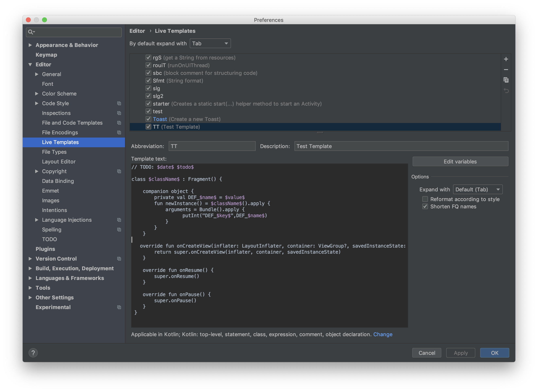This screenshot has width=538, height=392.
Task: Click the add template plus icon
Action: point(506,59)
